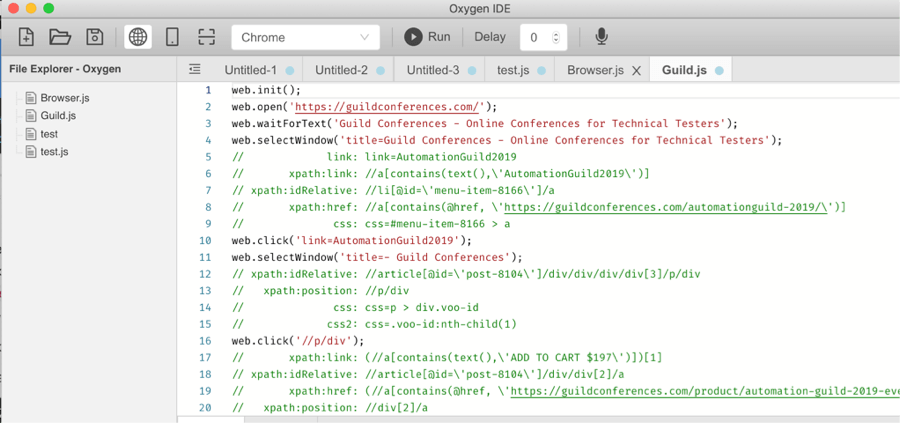This screenshot has width=900, height=423.
Task: Click the automationguild-2019 URL on line 8
Action: (x=666, y=207)
